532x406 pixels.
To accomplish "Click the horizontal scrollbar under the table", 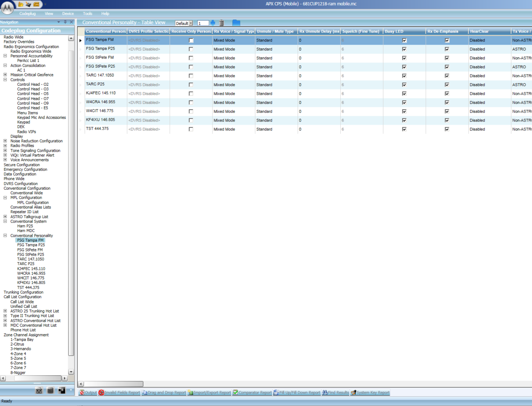I will pyautogui.click(x=114, y=384).
